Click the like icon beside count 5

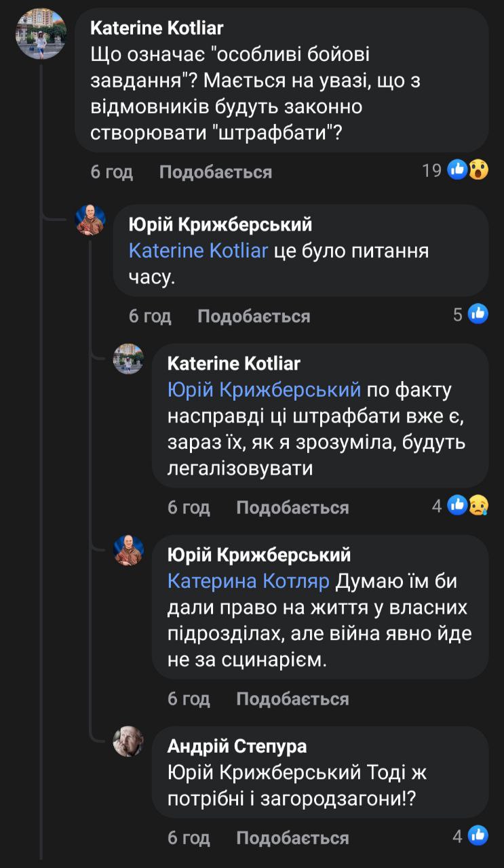(x=478, y=313)
